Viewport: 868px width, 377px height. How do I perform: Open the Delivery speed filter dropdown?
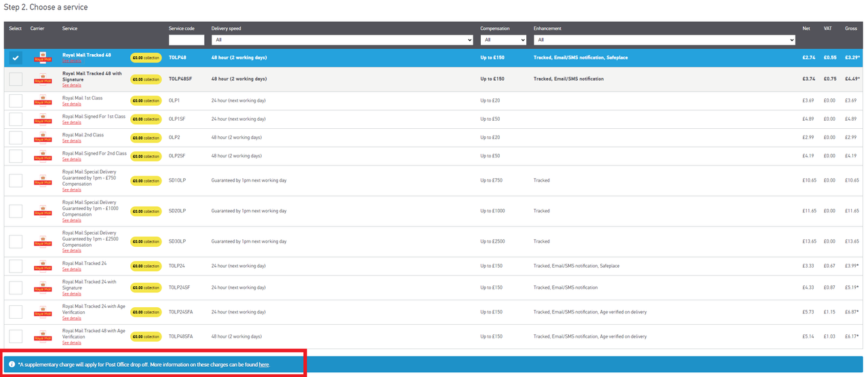tap(342, 40)
